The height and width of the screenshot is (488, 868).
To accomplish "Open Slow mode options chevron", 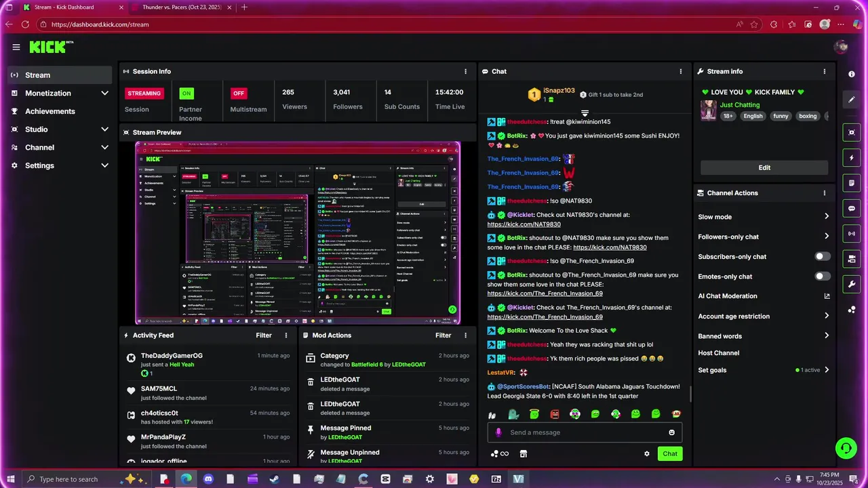I will [x=827, y=217].
